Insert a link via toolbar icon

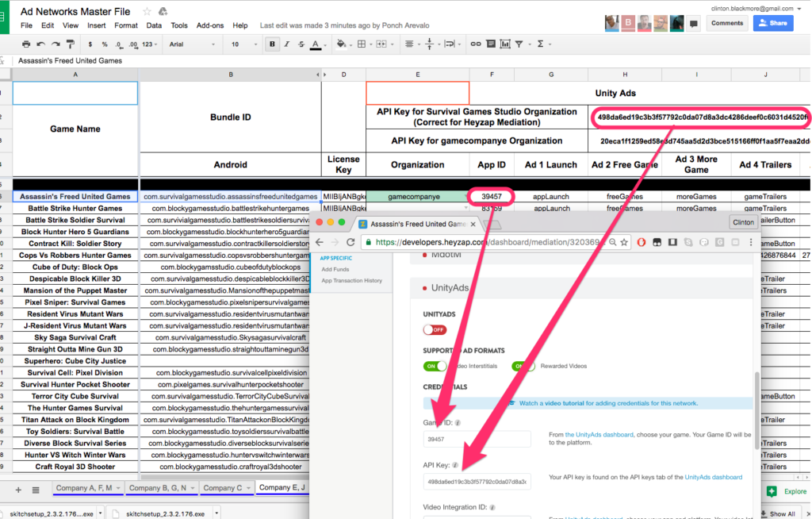click(476, 44)
